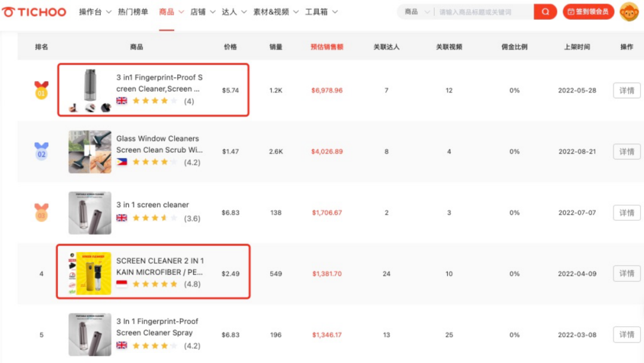The height and width of the screenshot is (363, 644).
Task: Sort by the 预估销售额 column header
Action: click(327, 47)
